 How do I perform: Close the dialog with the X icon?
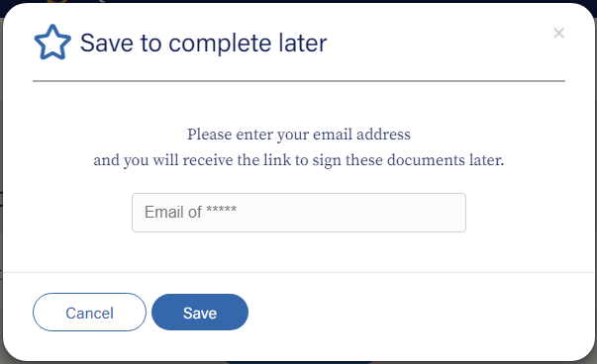558,33
